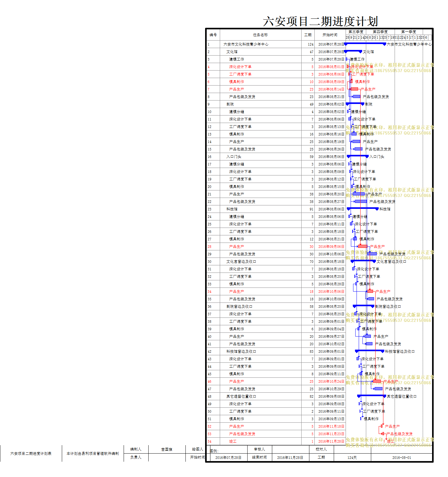
Task: Select the red 产品包装及发货 bar in row 53
Action: pos(384,434)
